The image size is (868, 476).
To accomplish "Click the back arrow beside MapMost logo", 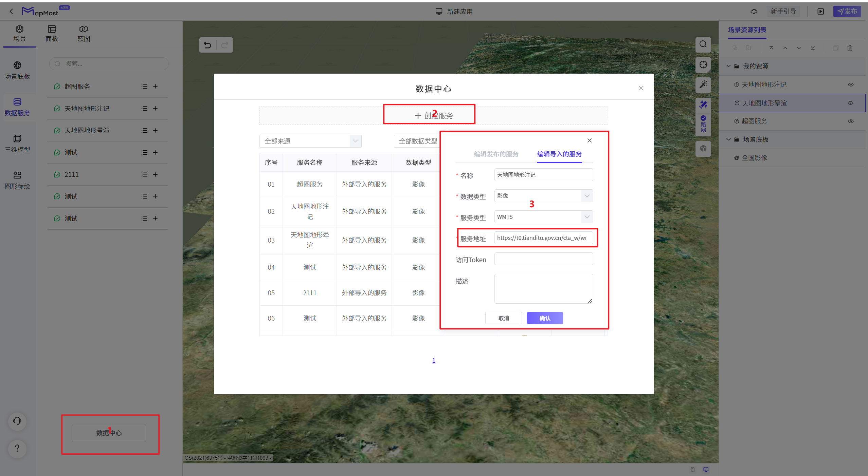I will pos(11,11).
